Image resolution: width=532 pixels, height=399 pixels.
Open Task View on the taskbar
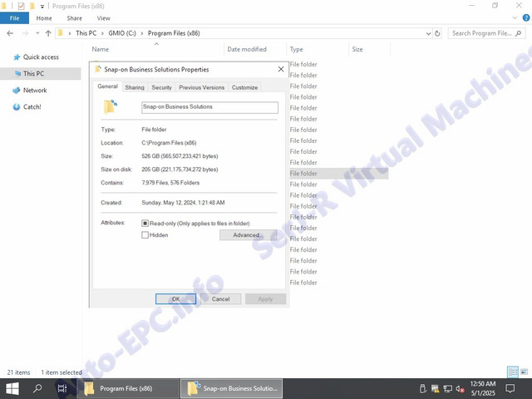[x=62, y=388]
